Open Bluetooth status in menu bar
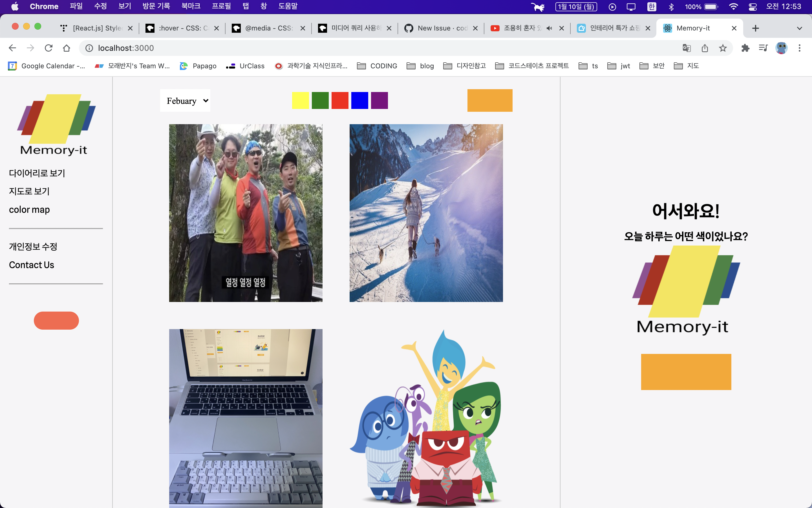 [x=671, y=7]
